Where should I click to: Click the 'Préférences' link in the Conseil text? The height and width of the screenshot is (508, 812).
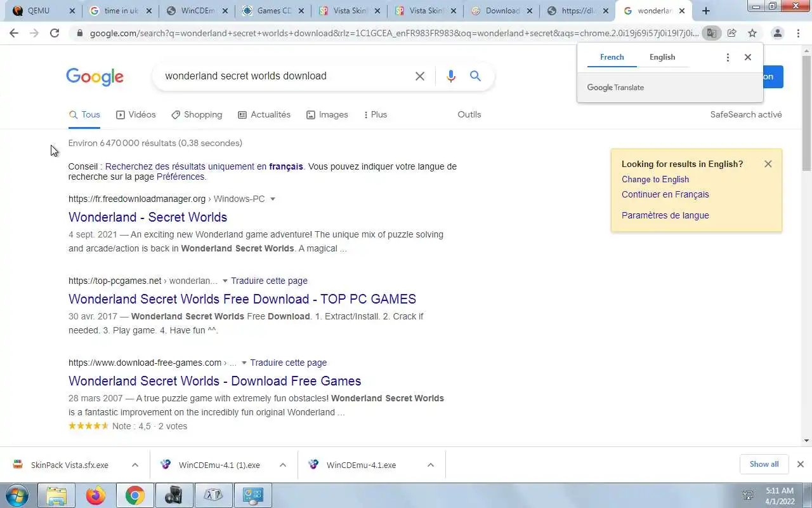pos(181,177)
